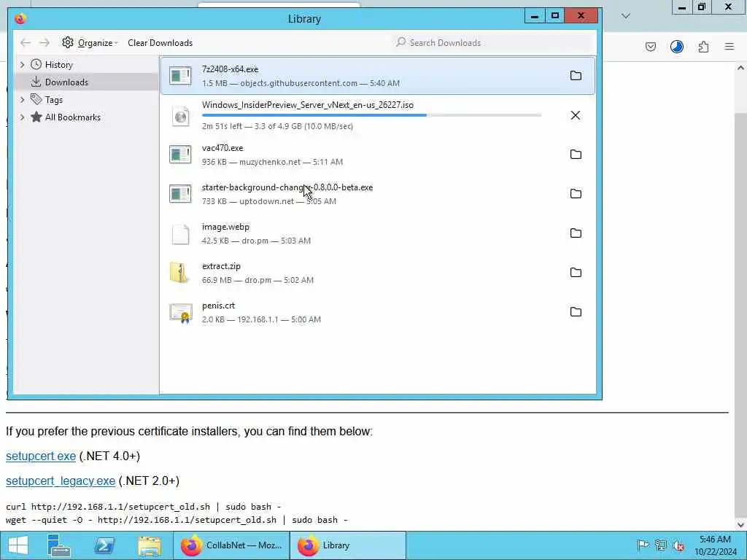
Task: Open the Firefox hamburger menu
Action: [729, 47]
